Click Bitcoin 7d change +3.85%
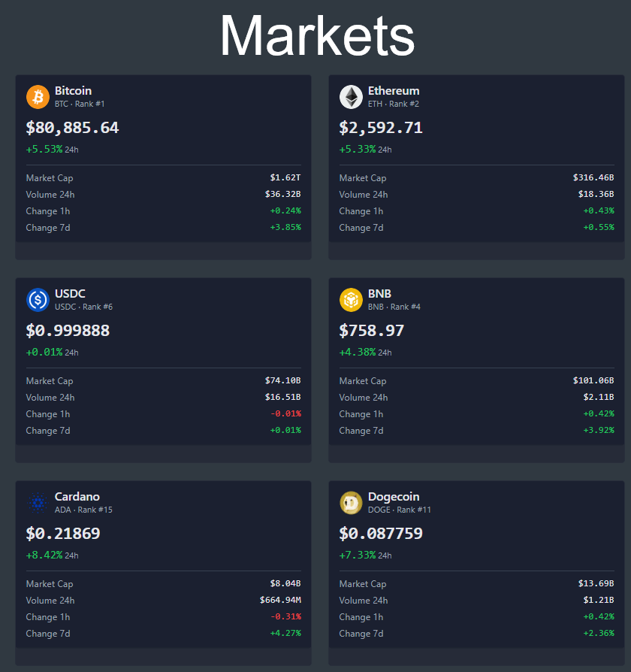 point(285,227)
